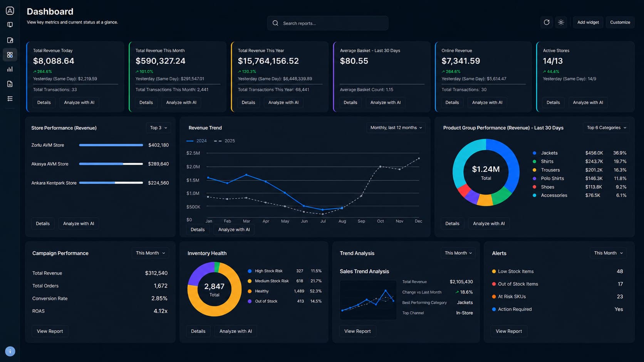
Task: Expand the Top 6 Categories dropdown
Action: pyautogui.click(x=606, y=128)
